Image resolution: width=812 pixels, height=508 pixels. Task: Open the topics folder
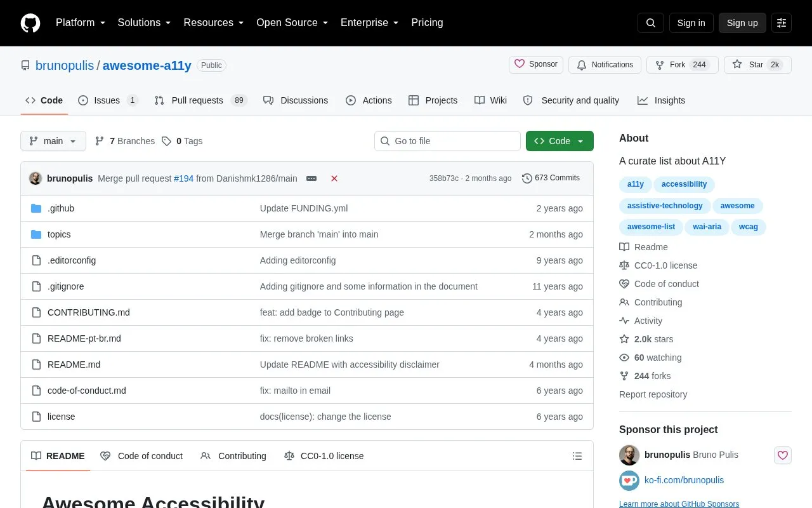click(59, 234)
